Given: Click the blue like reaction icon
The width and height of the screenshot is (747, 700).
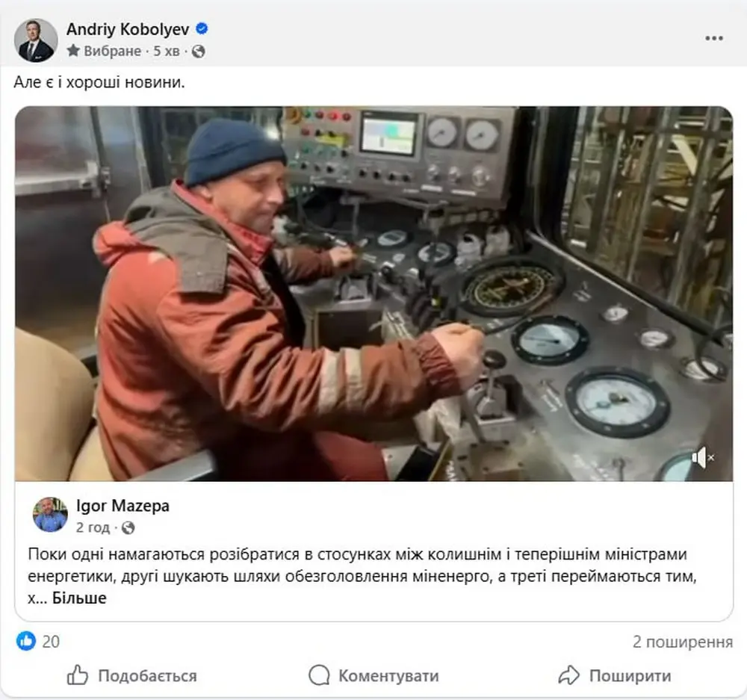Looking at the screenshot, I should [25, 641].
